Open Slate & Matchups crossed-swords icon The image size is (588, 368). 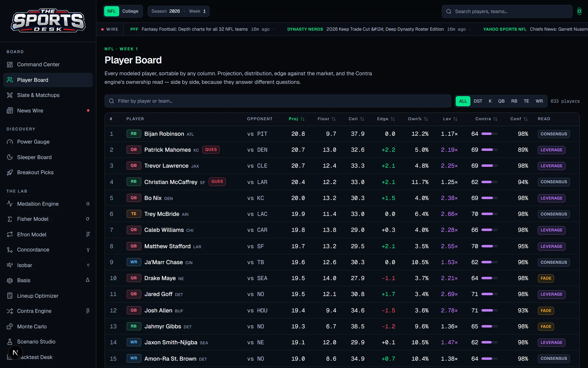coord(10,95)
